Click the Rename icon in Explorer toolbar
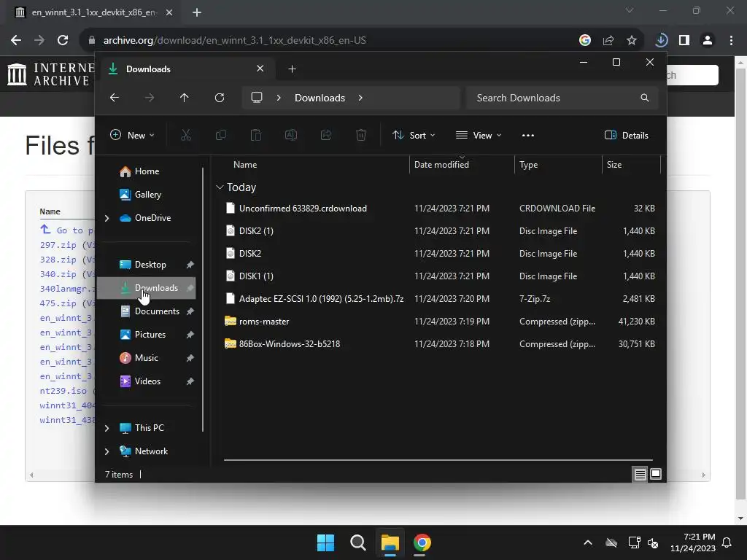 pos(290,135)
